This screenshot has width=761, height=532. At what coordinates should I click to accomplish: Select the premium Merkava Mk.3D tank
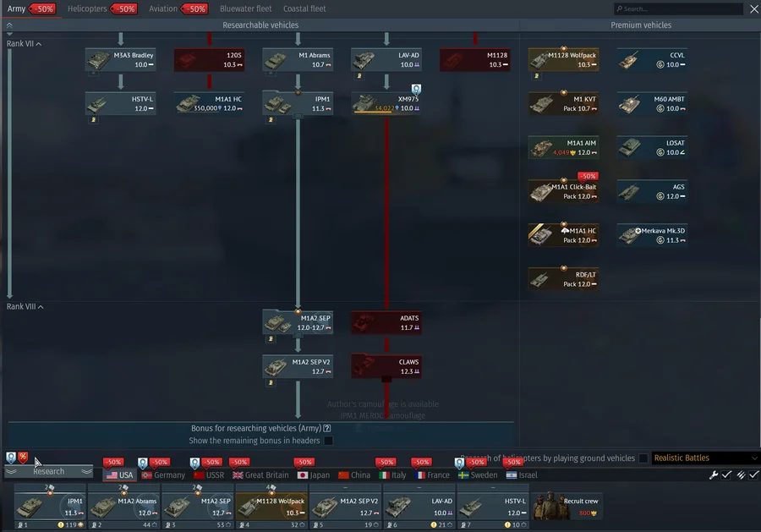point(651,235)
